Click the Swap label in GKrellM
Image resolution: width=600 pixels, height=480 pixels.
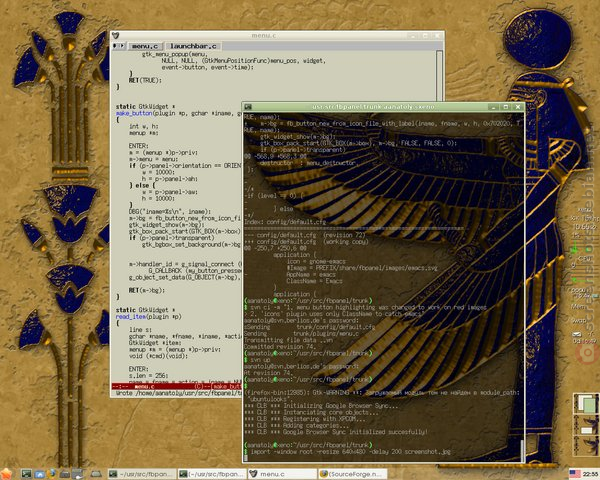579,320
